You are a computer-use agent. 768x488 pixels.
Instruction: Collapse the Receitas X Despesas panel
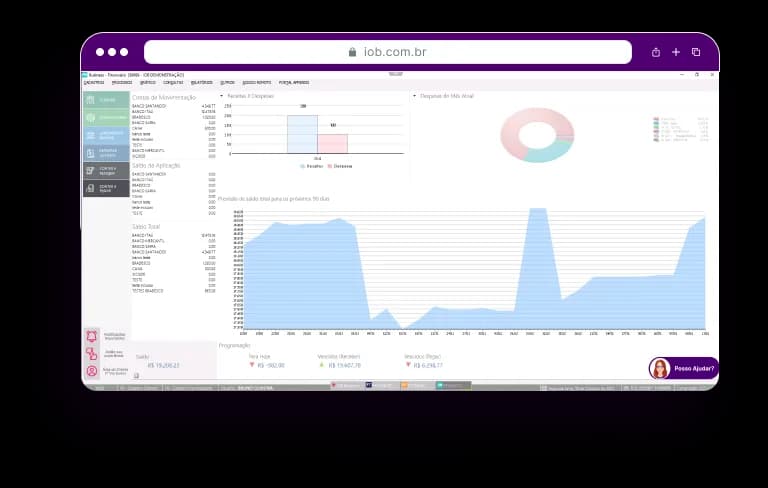[222, 96]
